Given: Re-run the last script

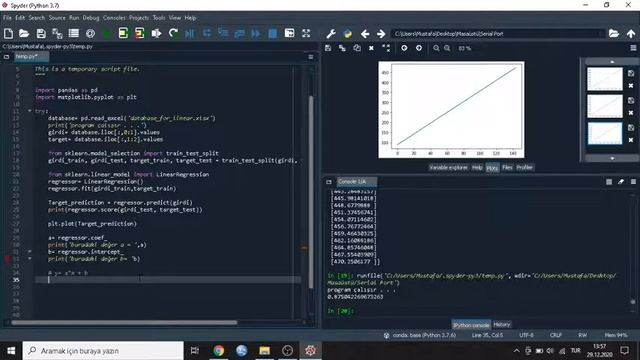Looking at the screenshot, I should [x=173, y=33].
